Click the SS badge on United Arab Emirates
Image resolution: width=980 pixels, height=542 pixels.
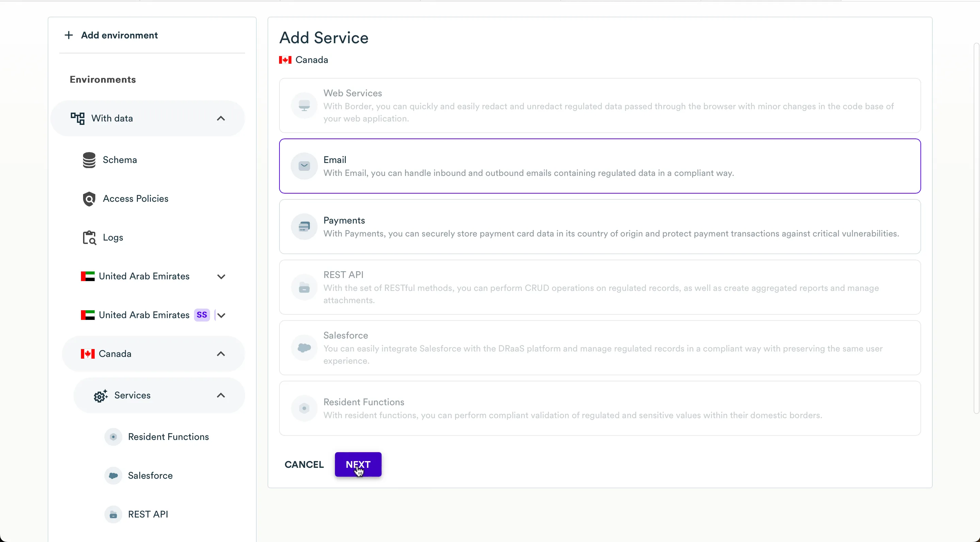202,315
